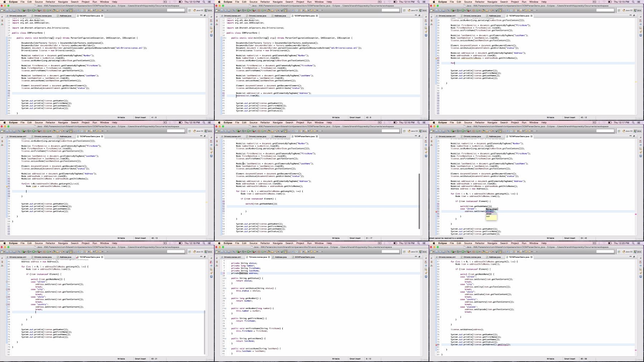Click error marker at line 80 in 12:20 PM window
This screenshot has width=644, height=362.
pos(437,345)
